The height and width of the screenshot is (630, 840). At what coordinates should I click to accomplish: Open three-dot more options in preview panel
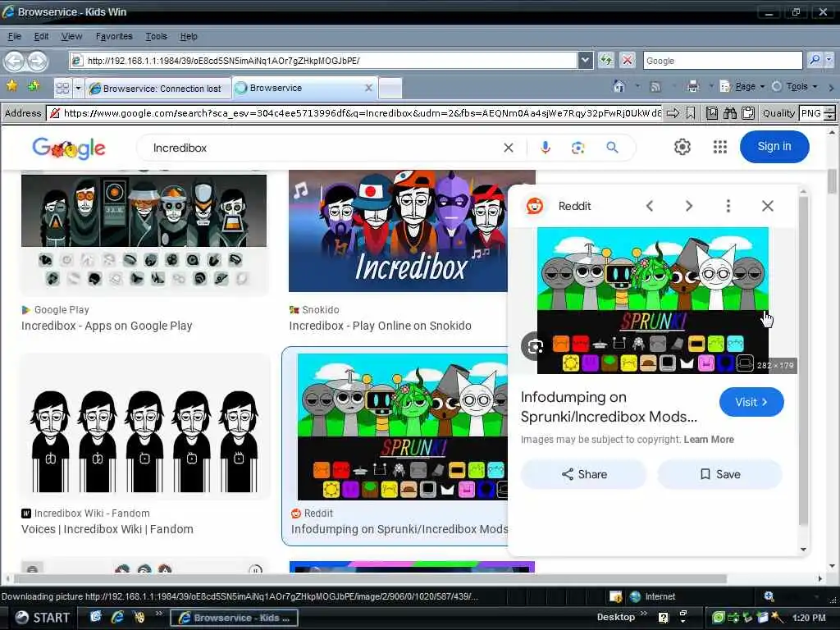728,206
